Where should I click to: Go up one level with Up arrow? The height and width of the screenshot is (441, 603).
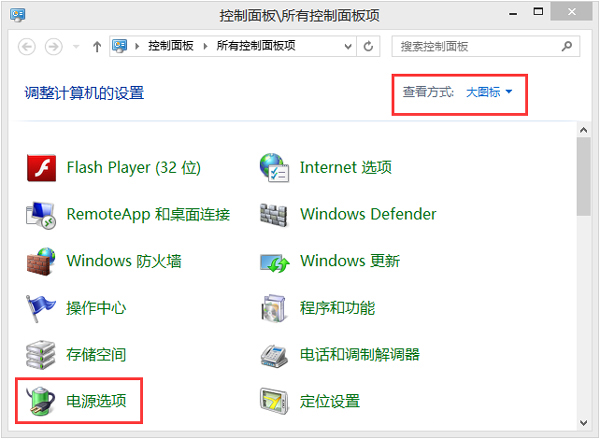(97, 47)
